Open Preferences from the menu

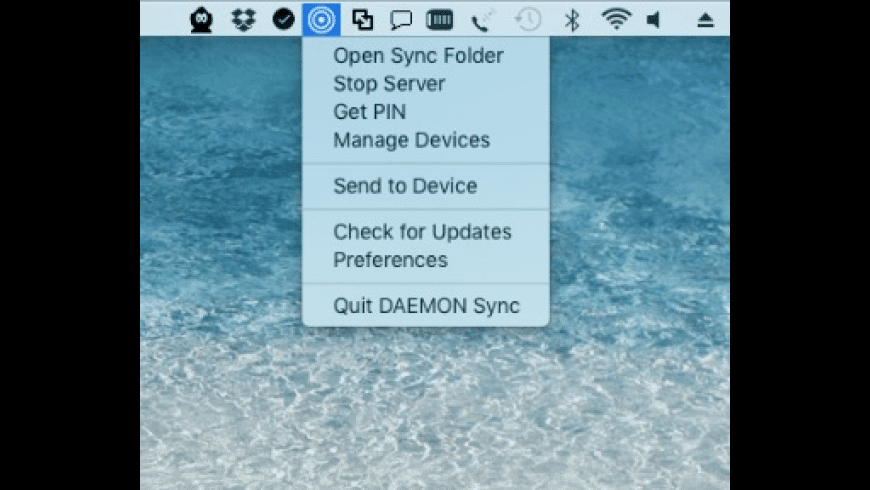click(426, 260)
